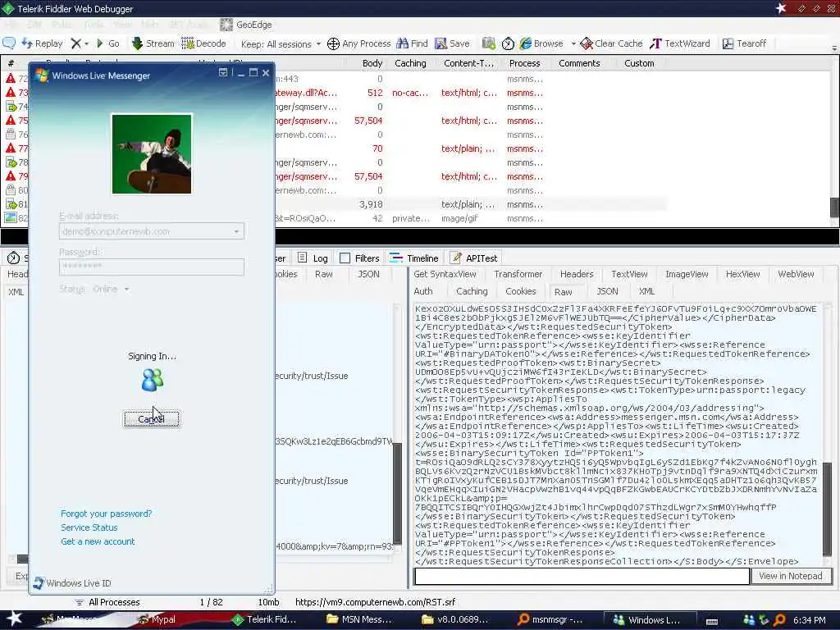Screen dimensions: 840x630
Task: Click the View in Notepad button
Action: tap(790, 576)
